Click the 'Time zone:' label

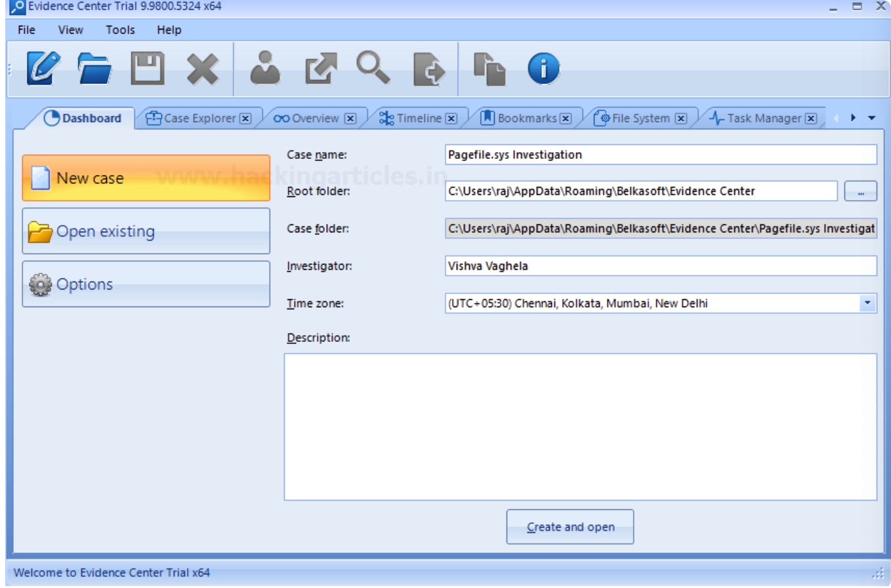click(316, 304)
